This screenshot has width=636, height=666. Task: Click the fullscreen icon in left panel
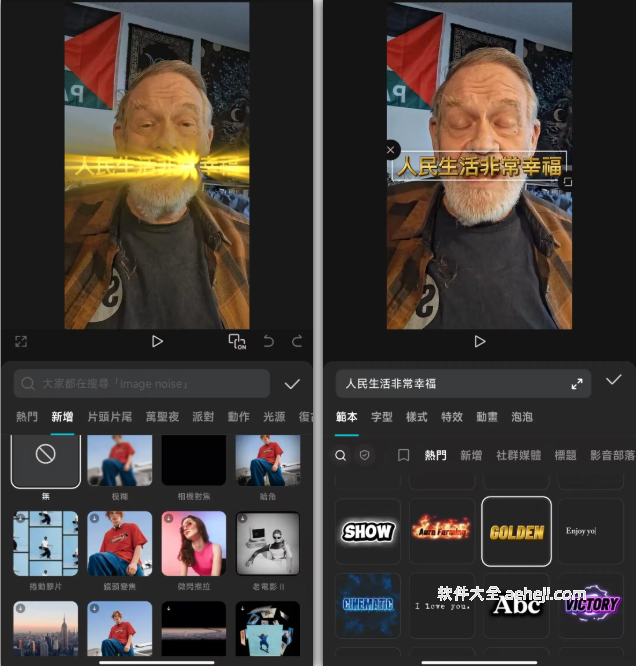pyautogui.click(x=21, y=342)
